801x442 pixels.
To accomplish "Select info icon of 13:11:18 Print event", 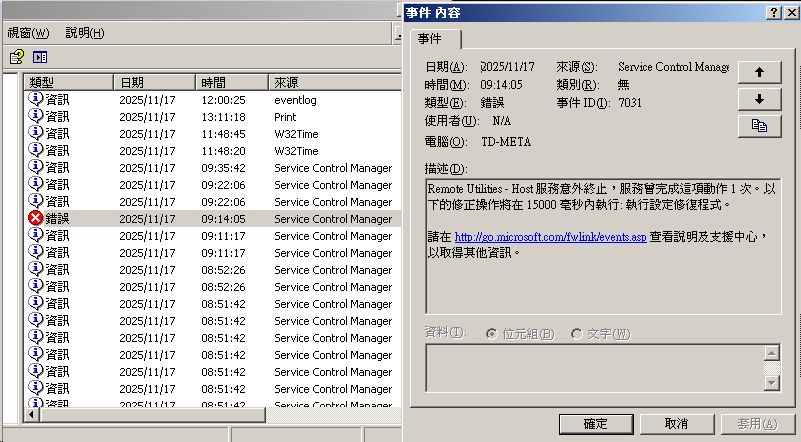I will point(35,115).
